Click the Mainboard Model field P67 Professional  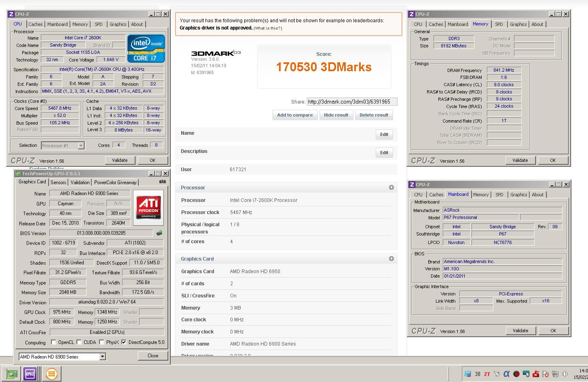[x=481, y=217]
